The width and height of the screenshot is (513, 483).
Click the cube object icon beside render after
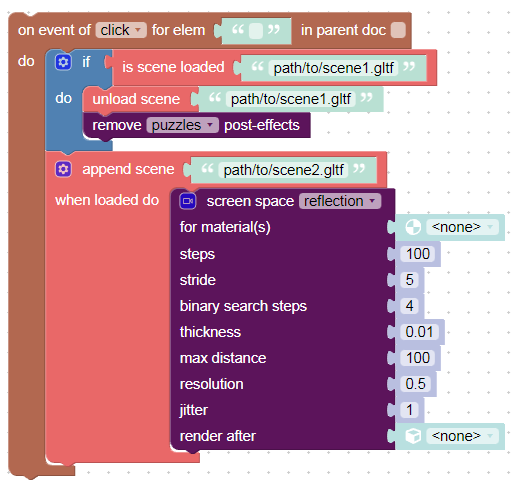click(413, 436)
